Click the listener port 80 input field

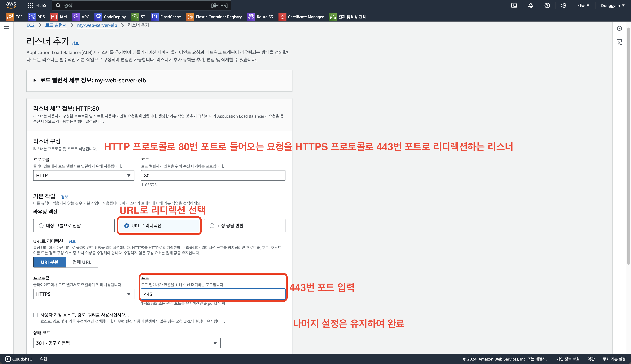tap(213, 175)
